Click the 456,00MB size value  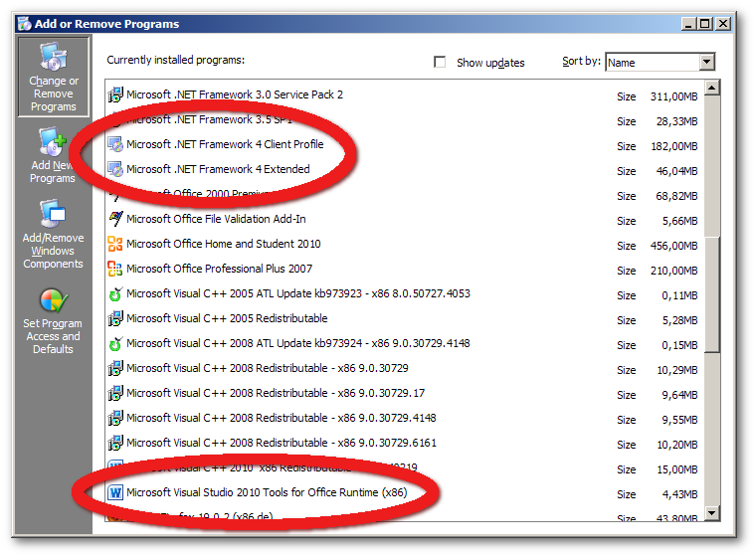point(673,246)
